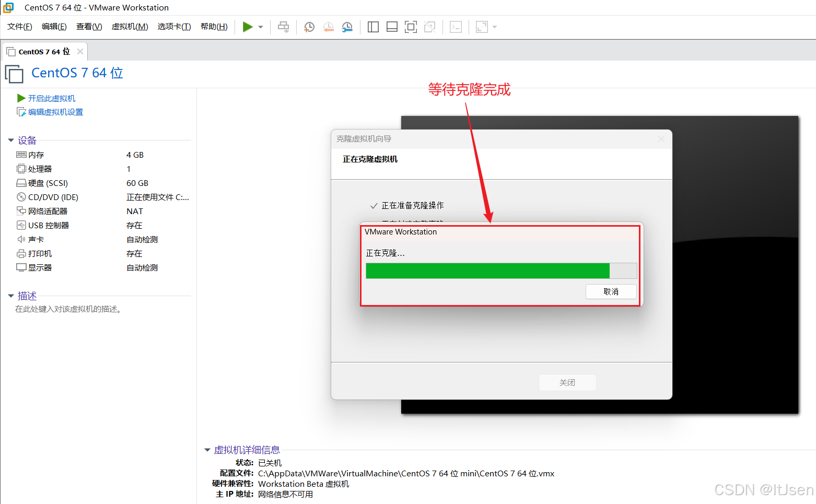Collapse the 设备 section
Image resolution: width=816 pixels, height=504 pixels.
11,140
